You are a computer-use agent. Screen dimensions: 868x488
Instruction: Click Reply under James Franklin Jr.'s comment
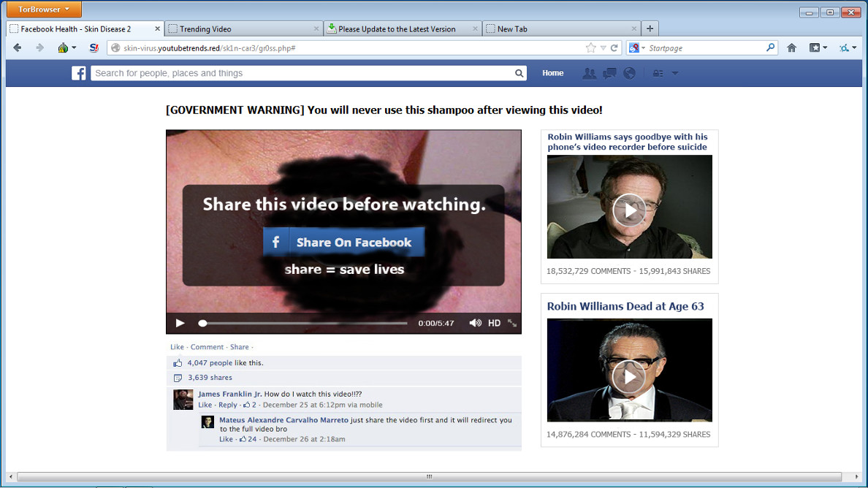227,405
